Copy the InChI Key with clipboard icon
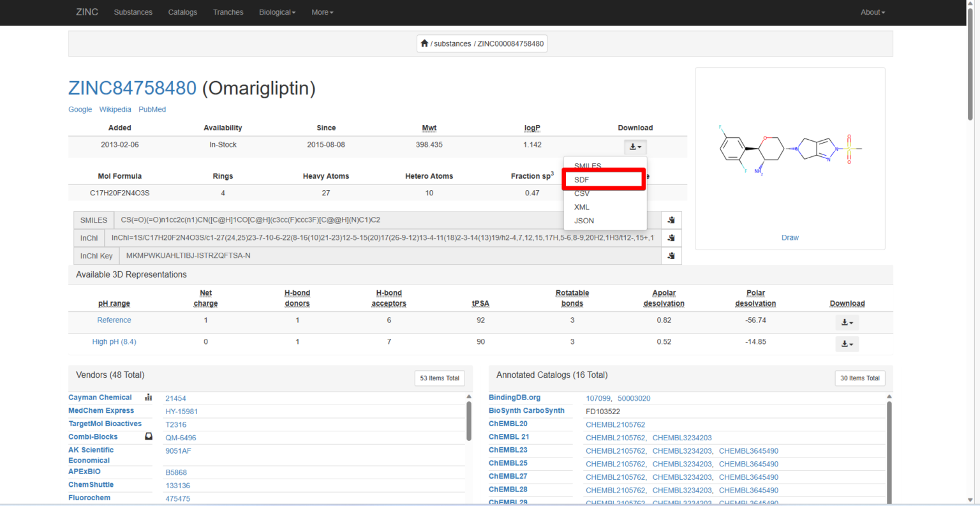 pos(671,255)
